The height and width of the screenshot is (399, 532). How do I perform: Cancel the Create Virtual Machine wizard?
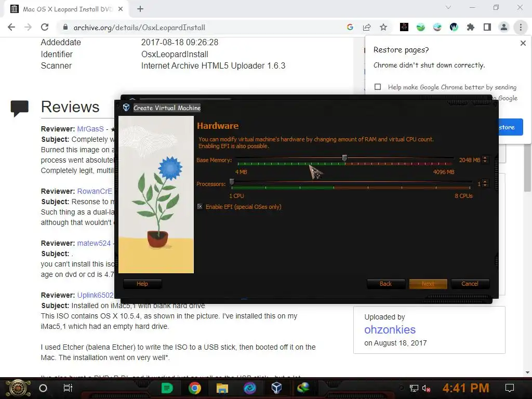pyautogui.click(x=470, y=284)
